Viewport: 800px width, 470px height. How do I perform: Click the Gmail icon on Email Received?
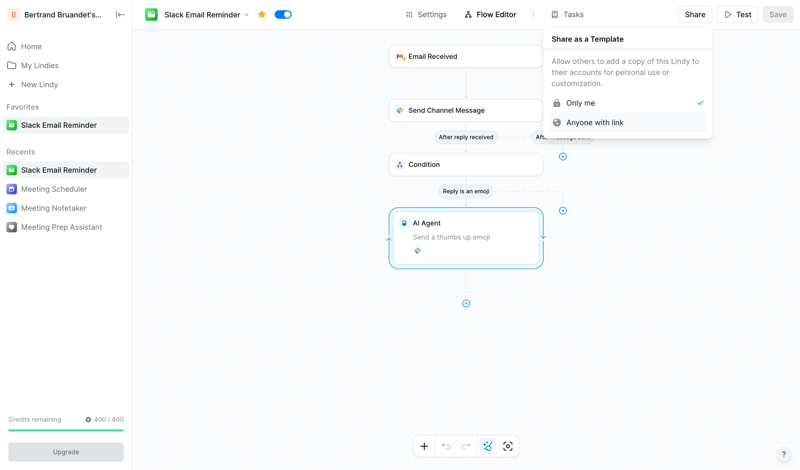tap(401, 57)
